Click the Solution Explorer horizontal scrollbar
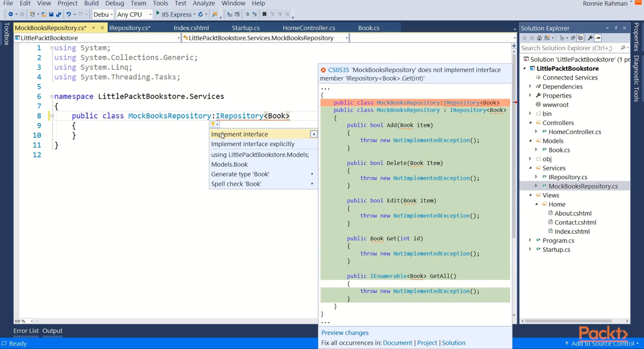Image resolution: width=644 pixels, height=349 pixels. [569, 321]
